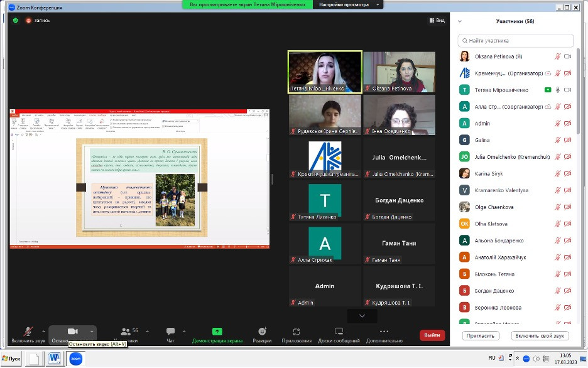Select Julia Omelchenko (Kremenchuk) in participants list
Viewport: 588px width, 368px height.
point(516,156)
